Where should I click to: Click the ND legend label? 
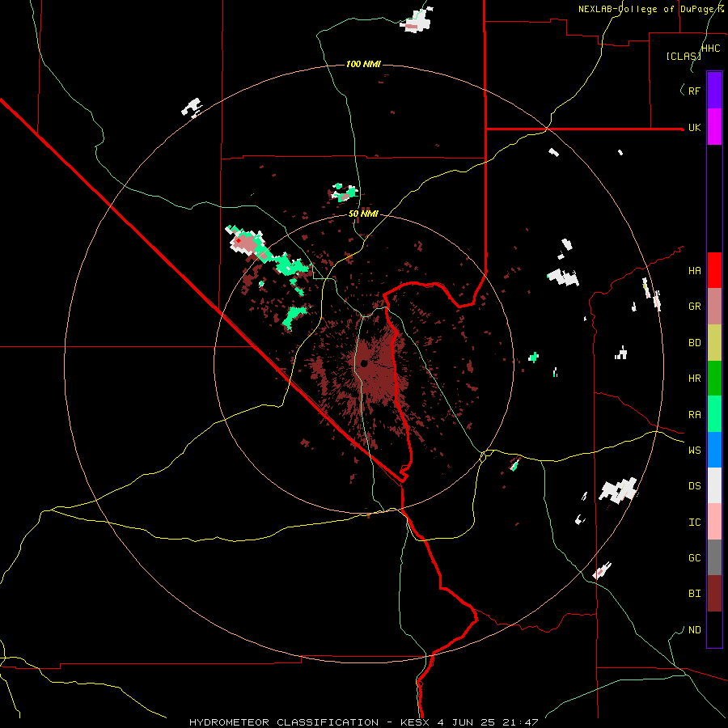[x=694, y=630]
